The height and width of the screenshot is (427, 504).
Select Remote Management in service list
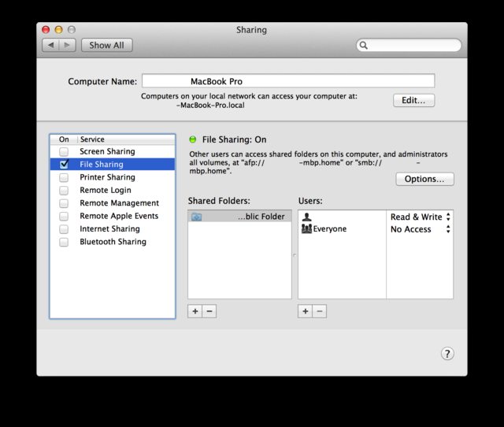(113, 203)
